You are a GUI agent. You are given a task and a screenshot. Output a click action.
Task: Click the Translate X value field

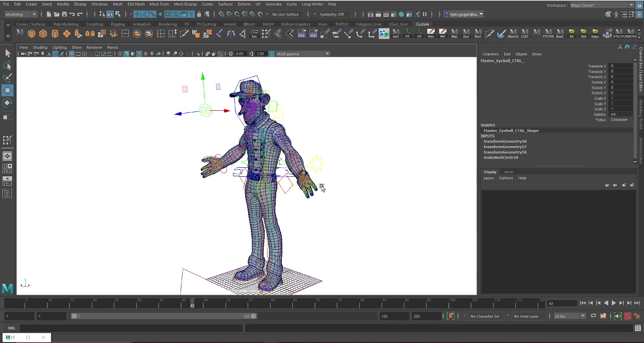pyautogui.click(x=621, y=66)
